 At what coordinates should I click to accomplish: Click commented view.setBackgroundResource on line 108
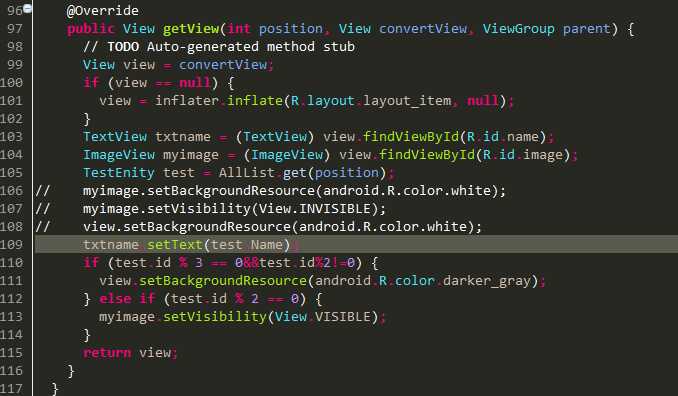coord(282,227)
